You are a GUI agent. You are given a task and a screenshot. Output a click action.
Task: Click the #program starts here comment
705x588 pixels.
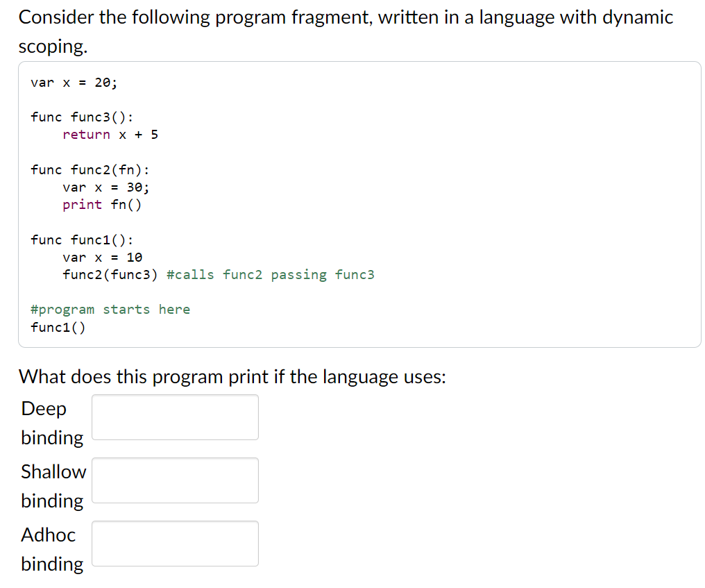110,309
